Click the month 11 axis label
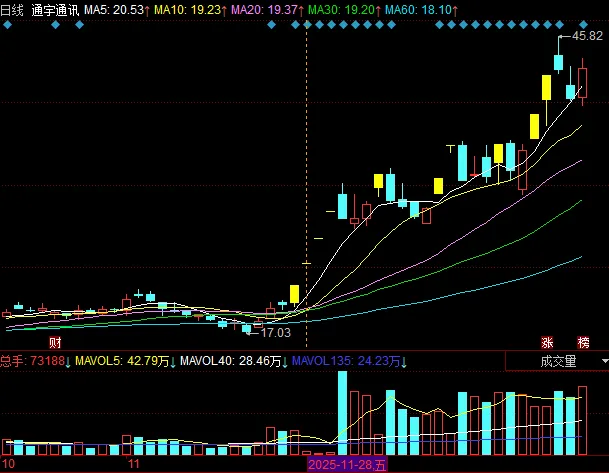Image resolution: width=609 pixels, height=473 pixels. [x=134, y=464]
